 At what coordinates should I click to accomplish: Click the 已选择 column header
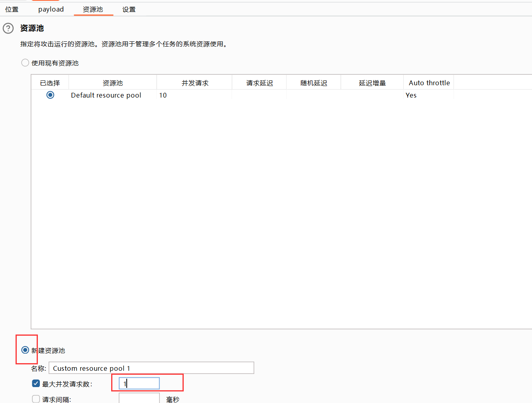coord(50,83)
